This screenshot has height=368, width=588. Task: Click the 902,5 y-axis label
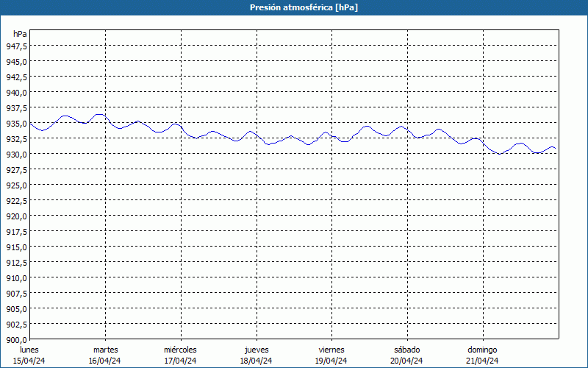click(17, 324)
